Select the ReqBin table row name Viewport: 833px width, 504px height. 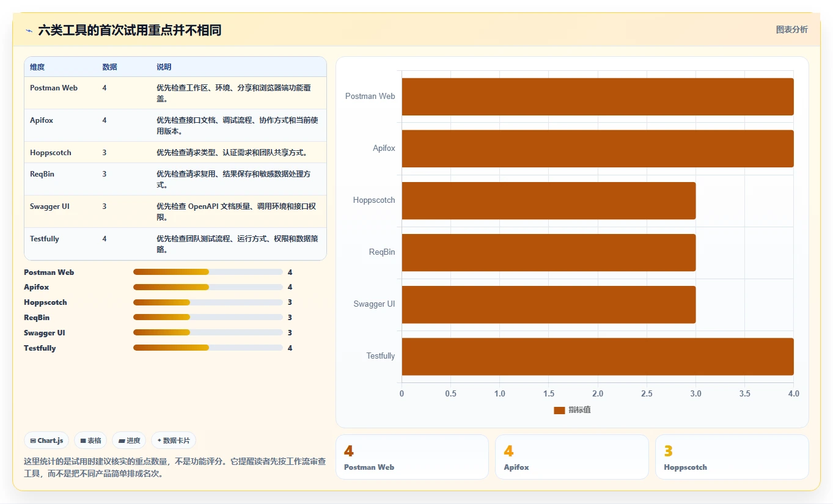click(42, 174)
